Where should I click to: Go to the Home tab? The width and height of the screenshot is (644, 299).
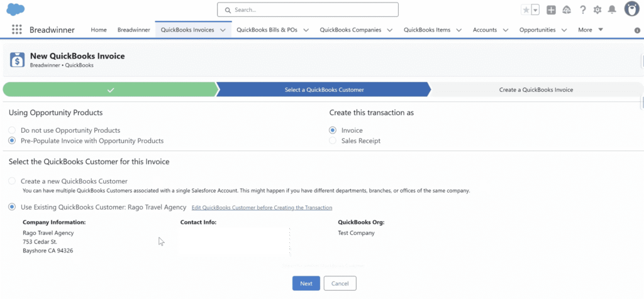pyautogui.click(x=99, y=30)
